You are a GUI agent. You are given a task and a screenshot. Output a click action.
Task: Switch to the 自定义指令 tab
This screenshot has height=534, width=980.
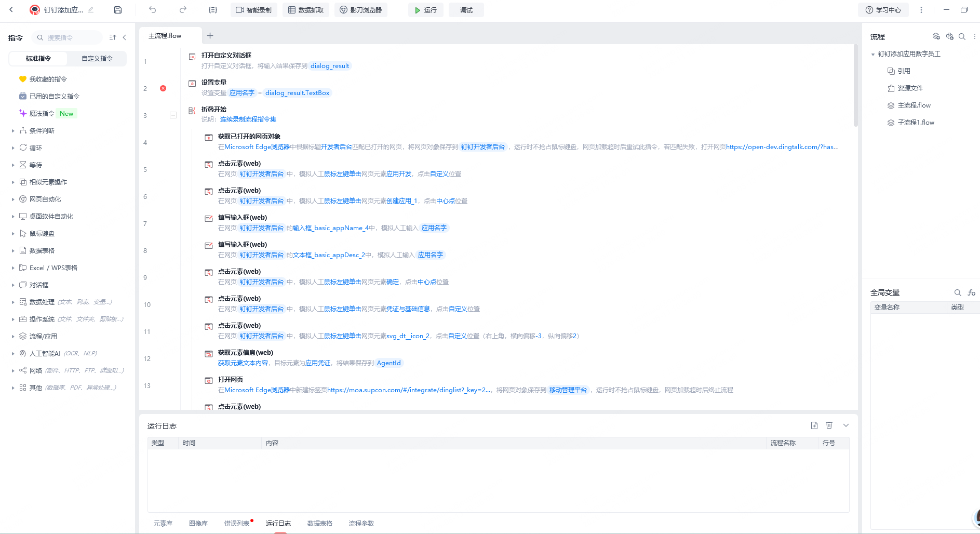(97, 59)
